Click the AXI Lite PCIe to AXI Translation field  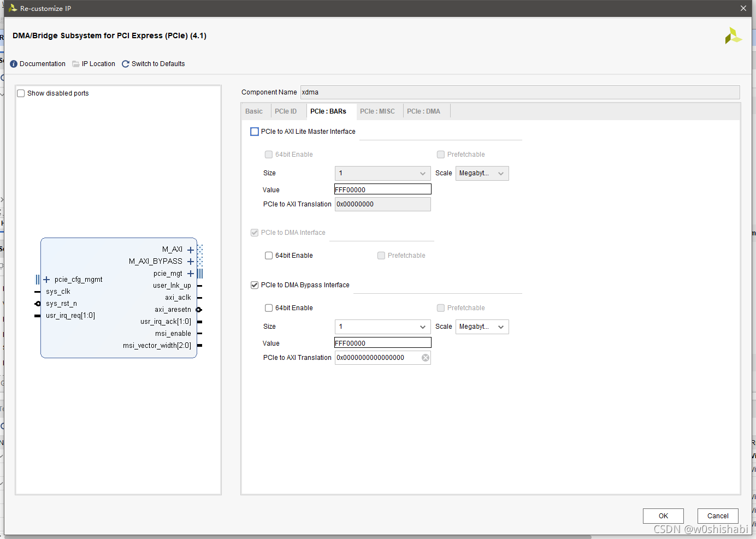[382, 204]
